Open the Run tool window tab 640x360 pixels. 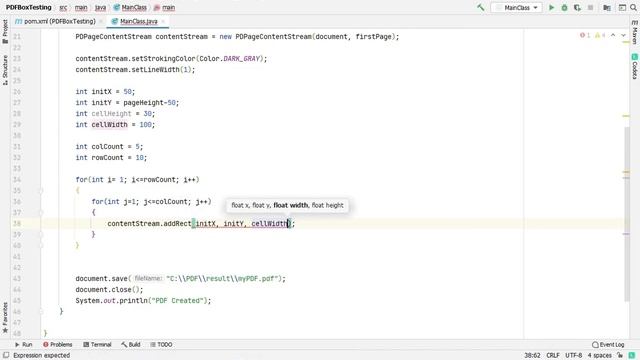point(23,344)
